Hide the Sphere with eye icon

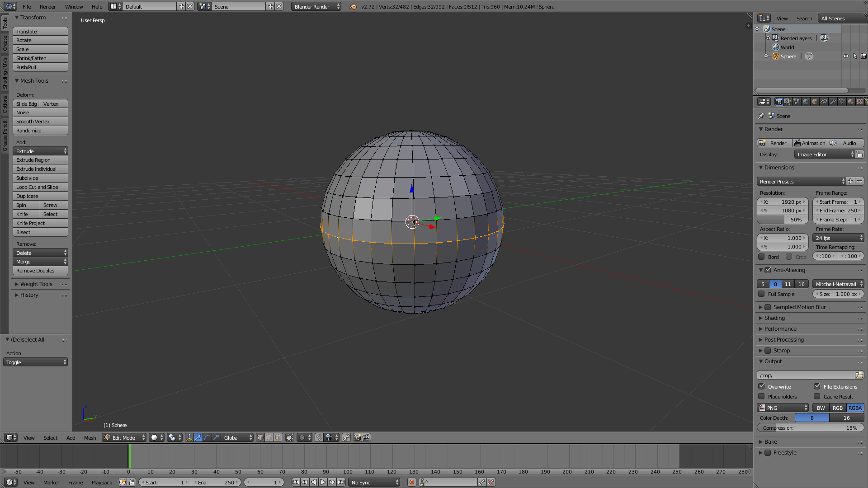tap(845, 56)
